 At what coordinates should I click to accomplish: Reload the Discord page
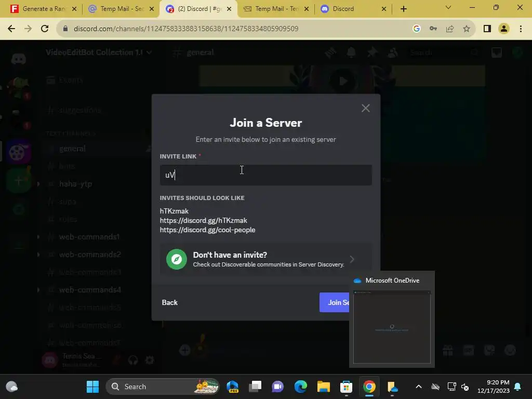click(x=45, y=29)
